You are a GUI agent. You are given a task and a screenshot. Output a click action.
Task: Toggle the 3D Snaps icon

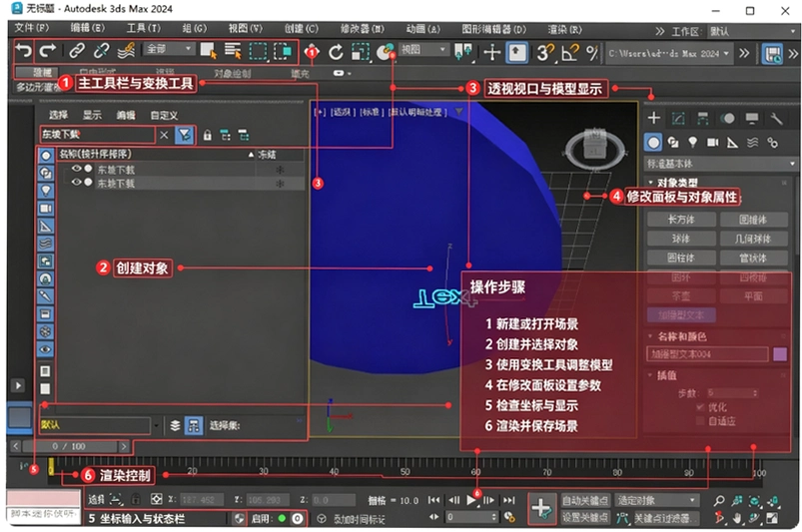tap(544, 52)
